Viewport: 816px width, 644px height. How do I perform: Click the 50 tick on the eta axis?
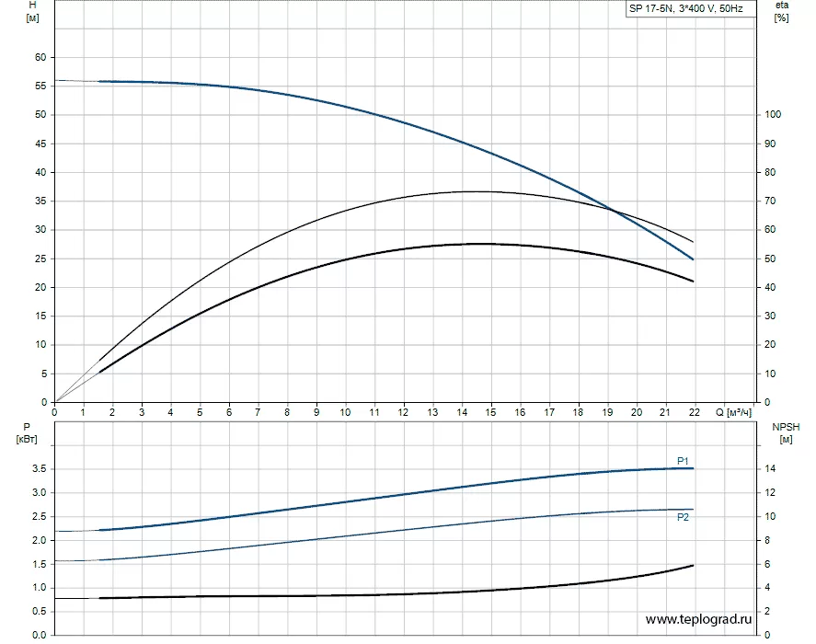click(x=771, y=259)
